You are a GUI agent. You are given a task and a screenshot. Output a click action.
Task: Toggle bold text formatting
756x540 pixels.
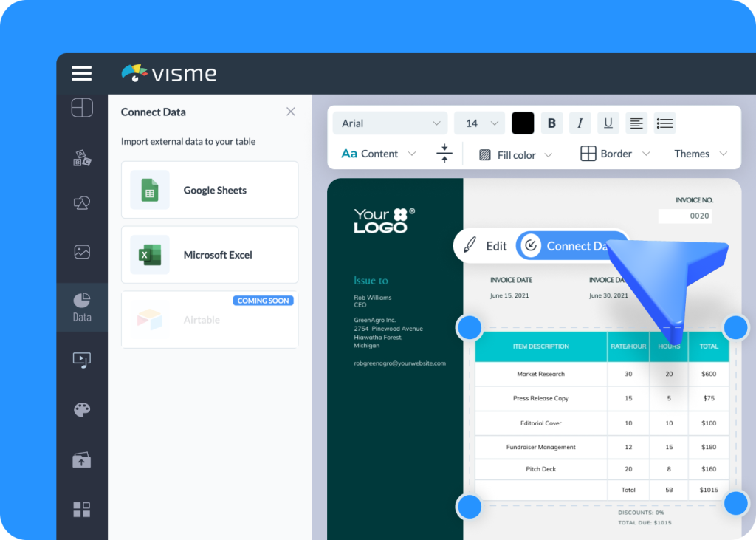click(551, 123)
